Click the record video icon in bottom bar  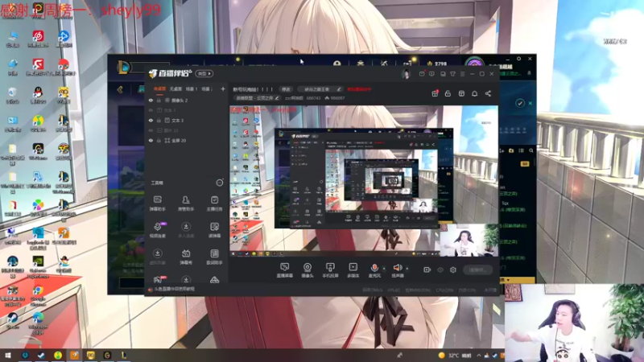(427, 269)
